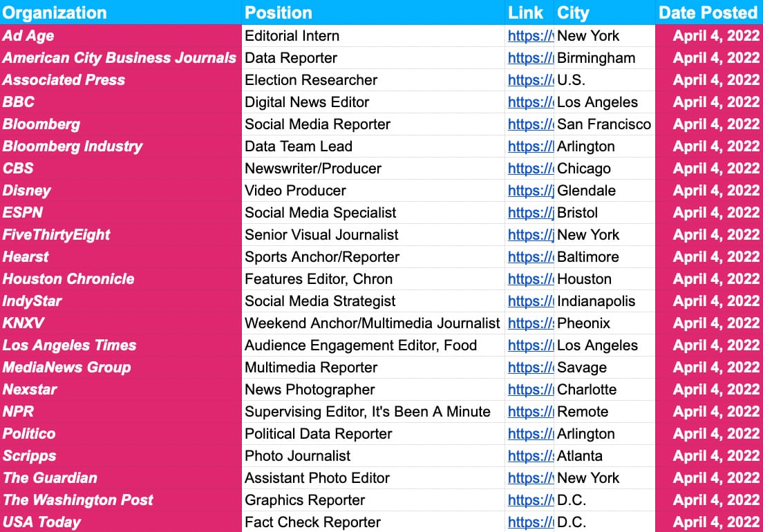763x532 pixels.
Task: Click the Pheonix city cell
Action: 584,323
